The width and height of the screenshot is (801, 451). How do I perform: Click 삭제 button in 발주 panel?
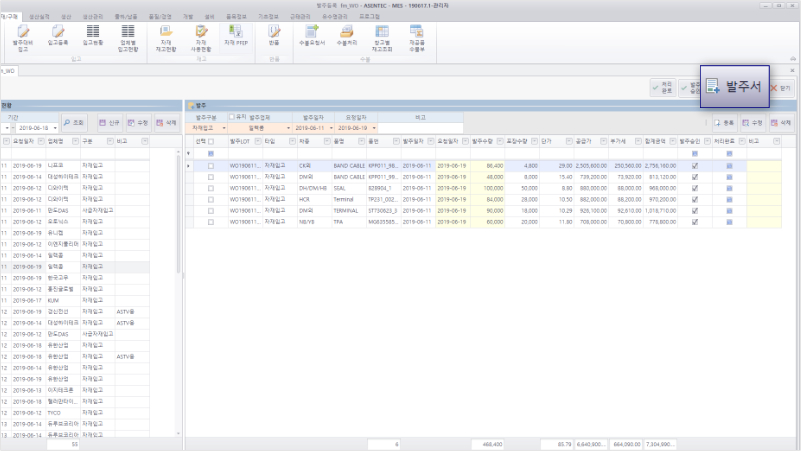[x=782, y=123]
